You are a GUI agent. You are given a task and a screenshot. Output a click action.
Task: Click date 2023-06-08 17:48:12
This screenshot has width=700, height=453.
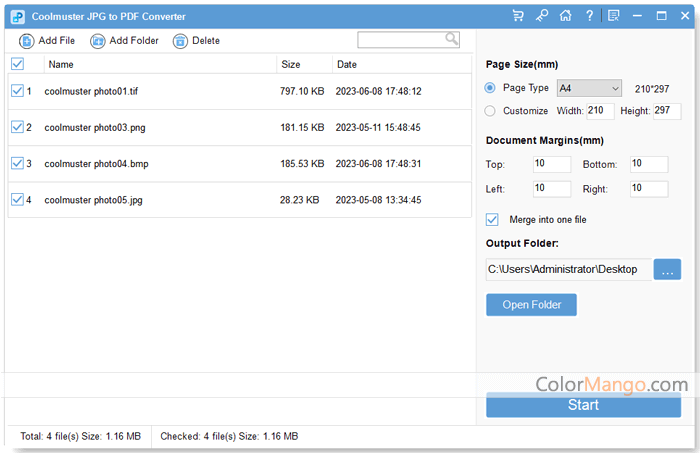[379, 91]
